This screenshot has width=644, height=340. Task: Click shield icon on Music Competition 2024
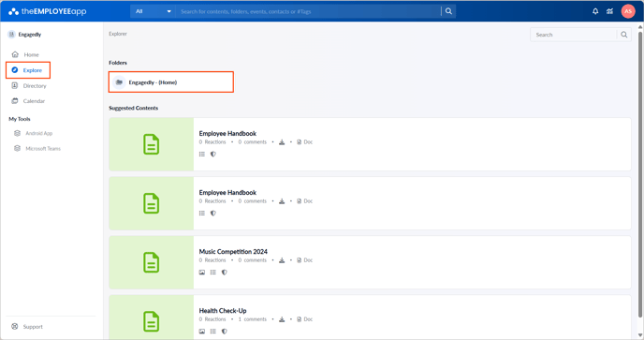pyautogui.click(x=225, y=273)
